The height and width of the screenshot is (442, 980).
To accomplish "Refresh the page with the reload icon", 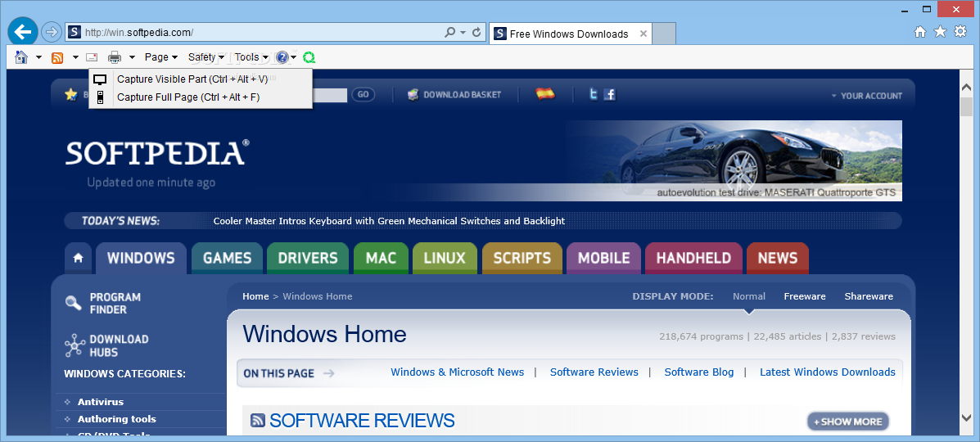I will click(x=476, y=32).
